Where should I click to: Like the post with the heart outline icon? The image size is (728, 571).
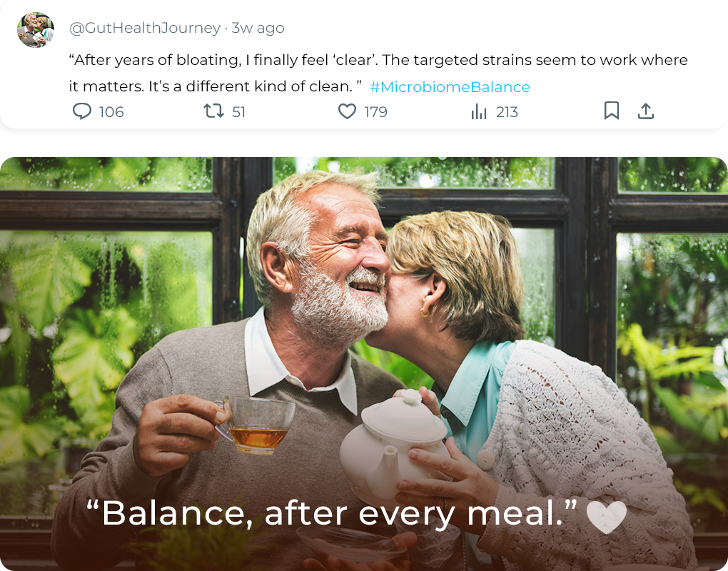pos(347,111)
